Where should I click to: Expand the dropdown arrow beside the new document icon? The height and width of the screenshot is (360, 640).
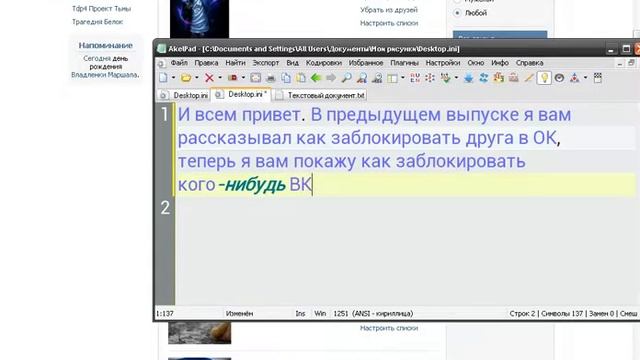(x=173, y=78)
